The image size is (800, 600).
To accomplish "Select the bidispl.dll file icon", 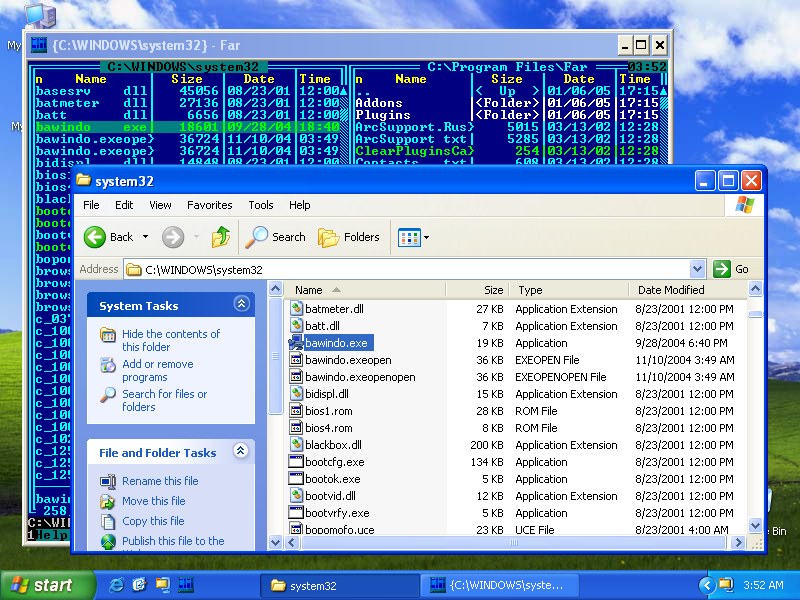I will (296, 394).
